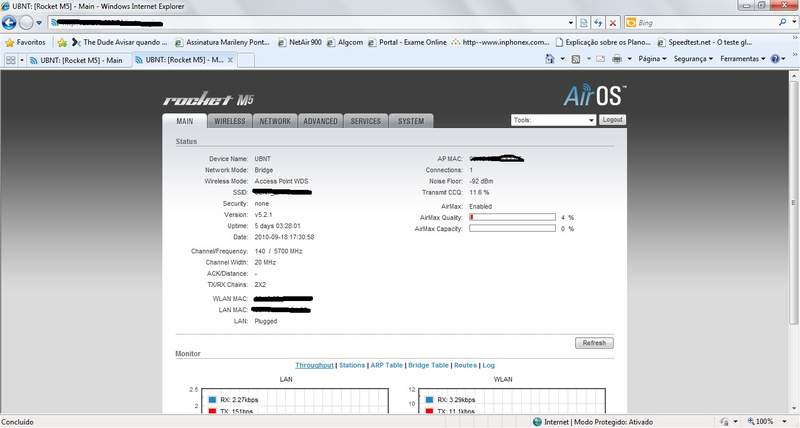Open the ARP Table link
The width and height of the screenshot is (800, 428).
coord(386,365)
